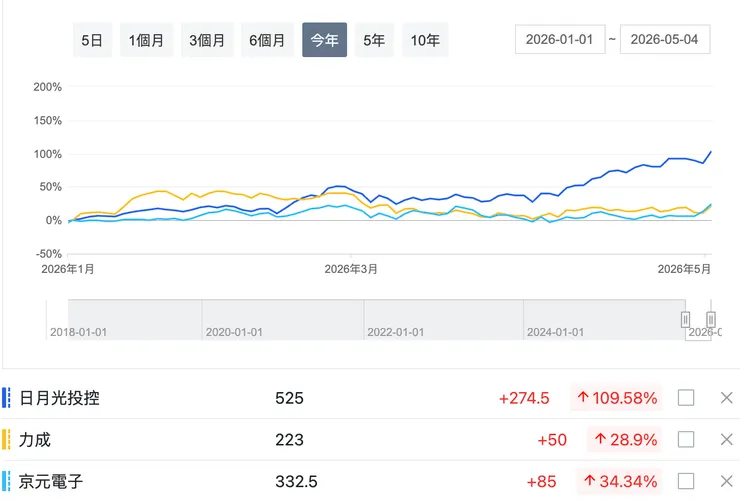This screenshot has width=740, height=500.
Task: Edit the start date 2026-01-01 field
Action: pyautogui.click(x=560, y=39)
